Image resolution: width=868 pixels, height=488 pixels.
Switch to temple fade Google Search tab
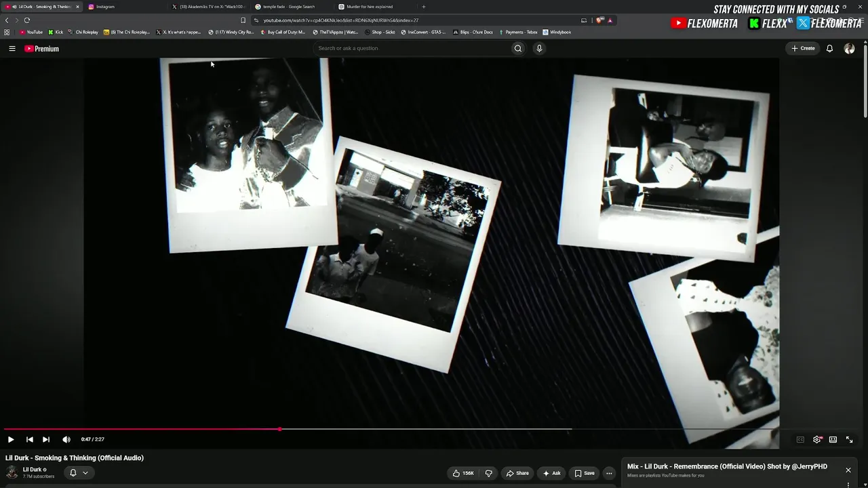click(292, 7)
